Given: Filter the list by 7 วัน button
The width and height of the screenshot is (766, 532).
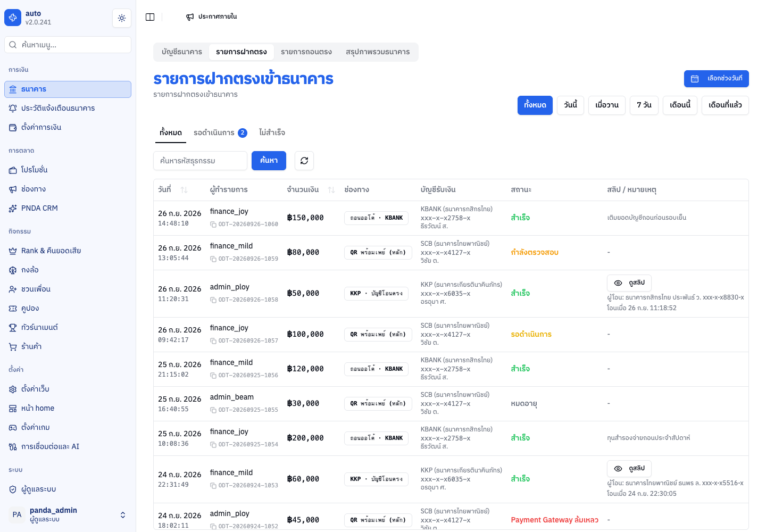Looking at the screenshot, I should click(644, 105).
